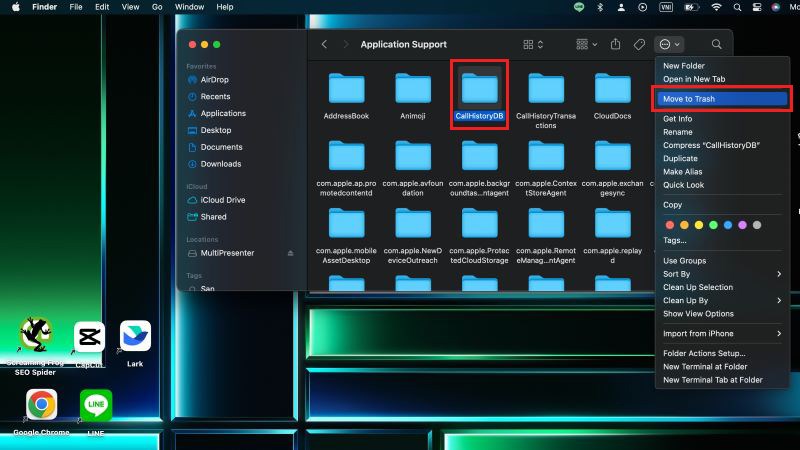Image resolution: width=800 pixels, height=450 pixels.
Task: Open the Window menu in menu bar
Action: click(x=189, y=7)
